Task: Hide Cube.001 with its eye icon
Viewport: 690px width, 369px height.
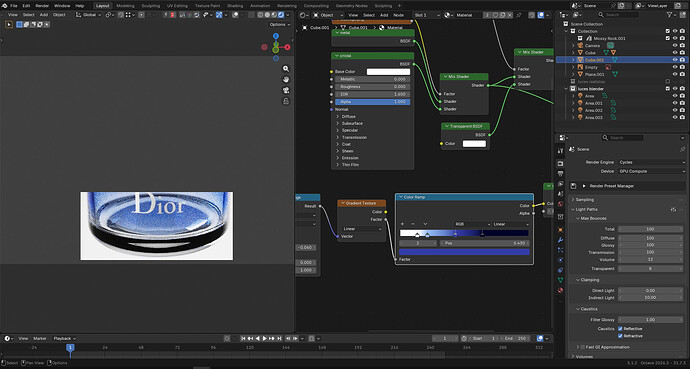Action: click(x=675, y=60)
